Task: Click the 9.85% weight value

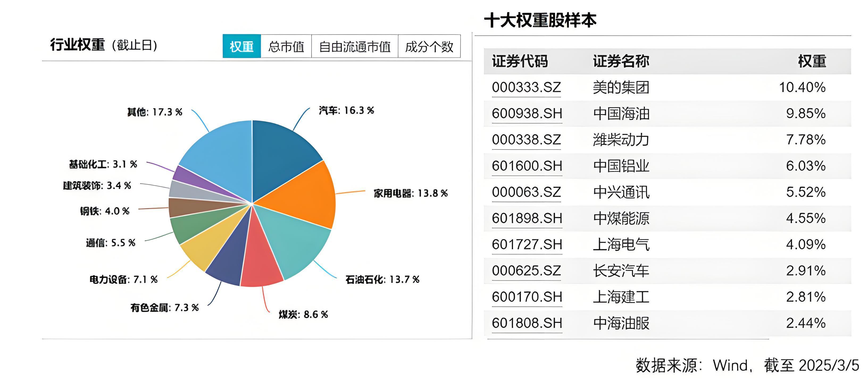Action: 806,113
